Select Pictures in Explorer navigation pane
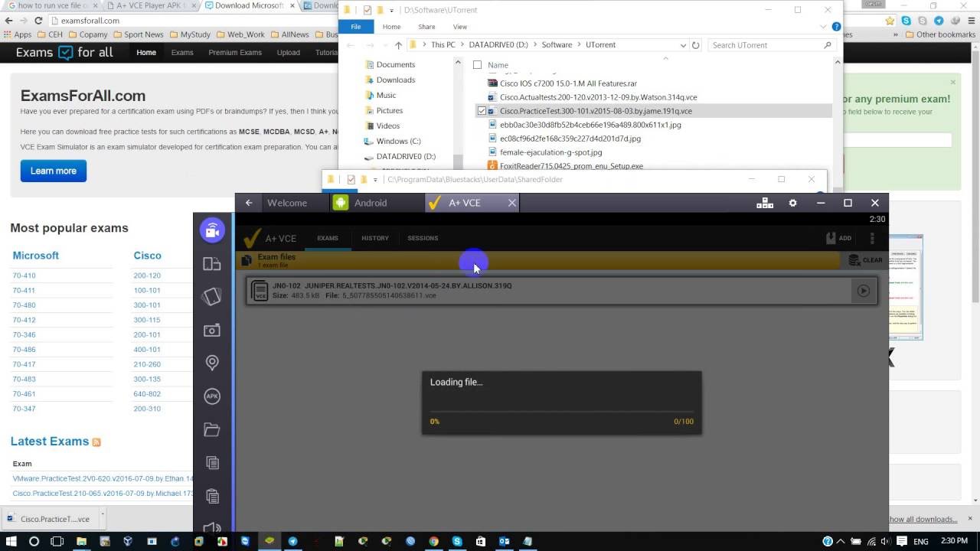This screenshot has width=980, height=551. click(390, 110)
